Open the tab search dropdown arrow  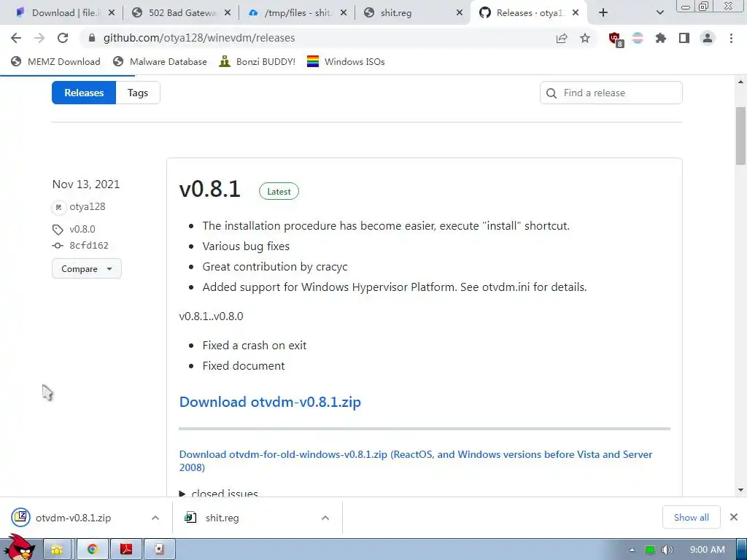click(659, 13)
